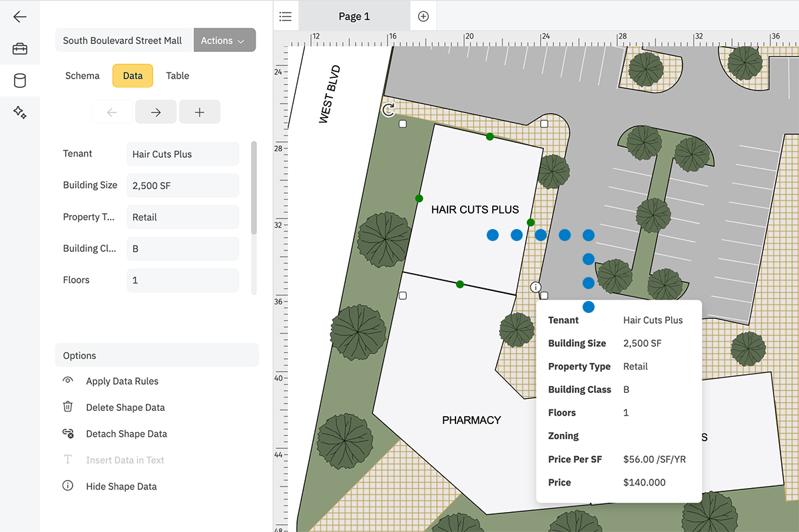Advance to next record with the right arrow
The image size is (799, 532).
[155, 111]
